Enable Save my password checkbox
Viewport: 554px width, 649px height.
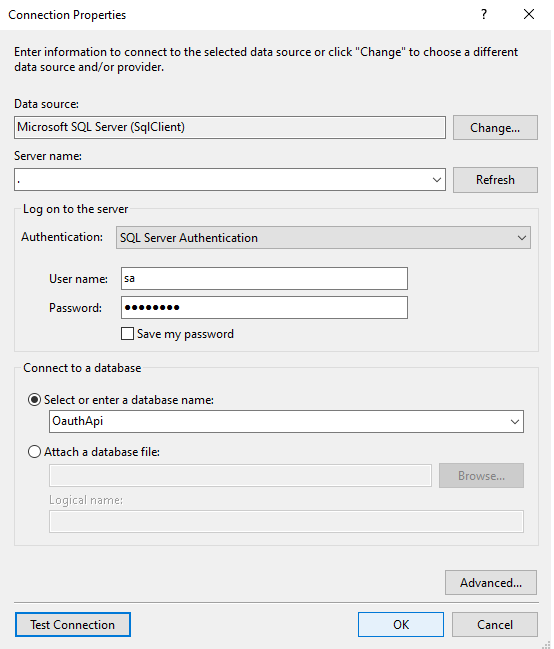coord(128,334)
